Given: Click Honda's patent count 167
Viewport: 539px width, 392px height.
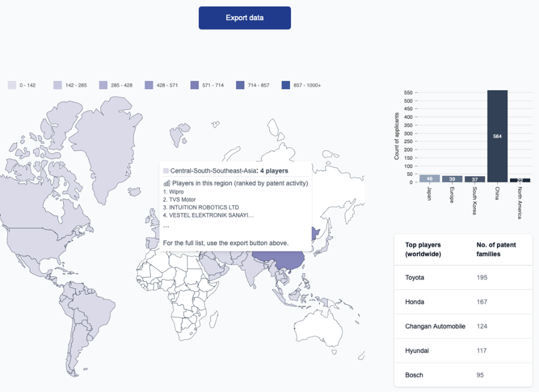Looking at the screenshot, I should tap(482, 302).
